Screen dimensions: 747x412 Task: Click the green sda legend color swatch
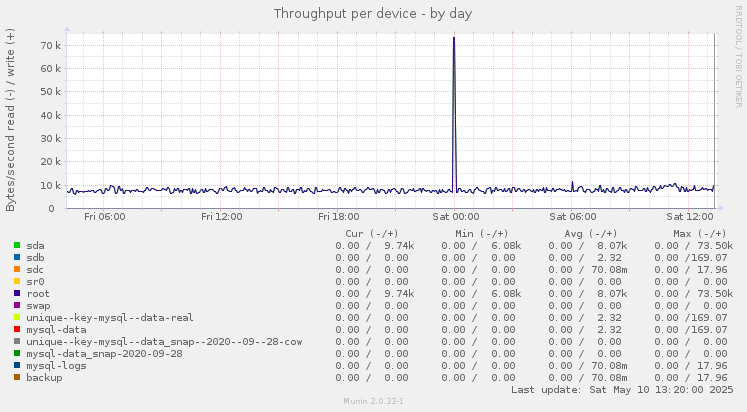pos(17,245)
